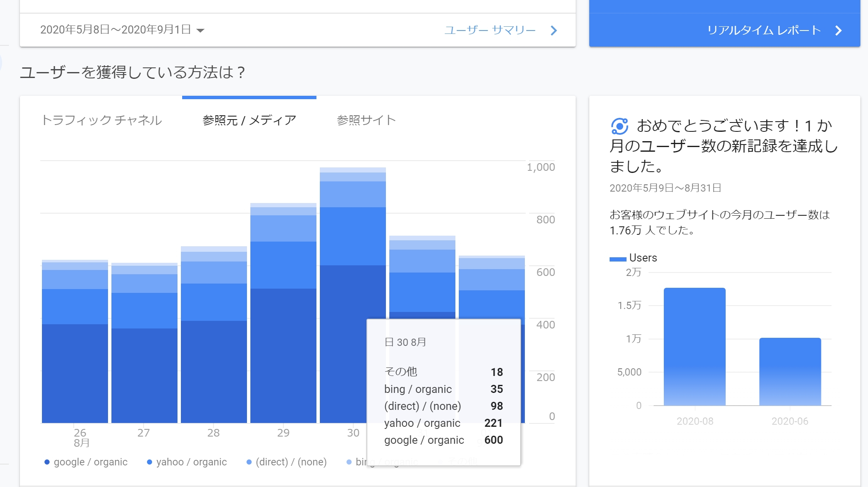Toggle (direct) / (none) legend entry
The width and height of the screenshot is (868, 487).
[291, 462]
